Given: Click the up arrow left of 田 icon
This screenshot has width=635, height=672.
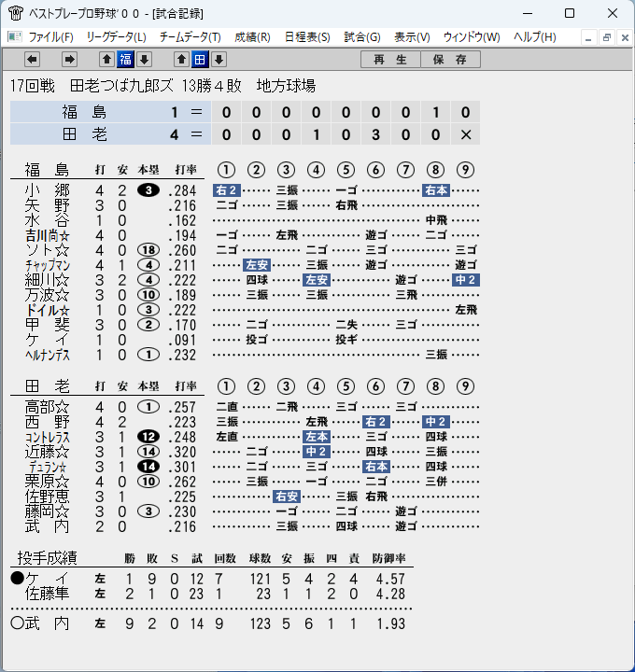Looking at the screenshot, I should [181, 60].
